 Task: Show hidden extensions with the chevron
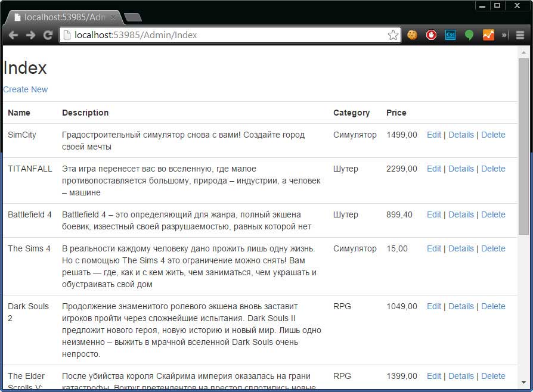click(504, 35)
